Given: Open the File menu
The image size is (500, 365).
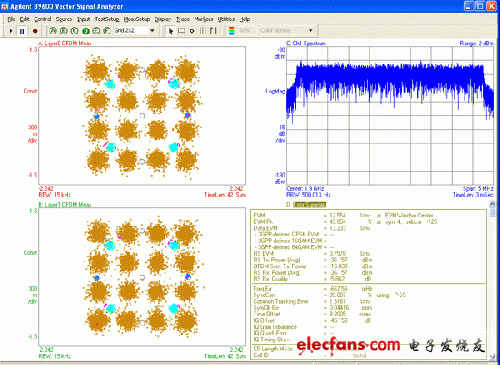Looking at the screenshot, I should [x=11, y=19].
